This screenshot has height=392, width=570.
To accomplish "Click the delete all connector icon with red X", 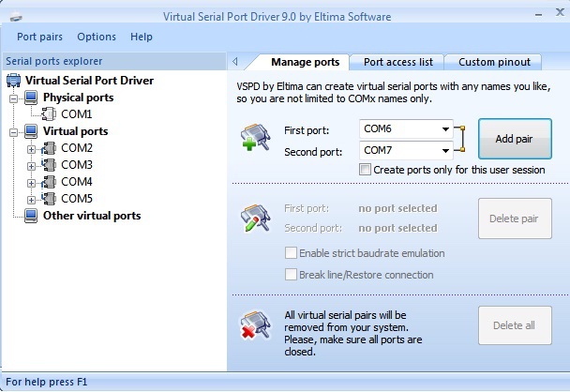I will tap(256, 324).
